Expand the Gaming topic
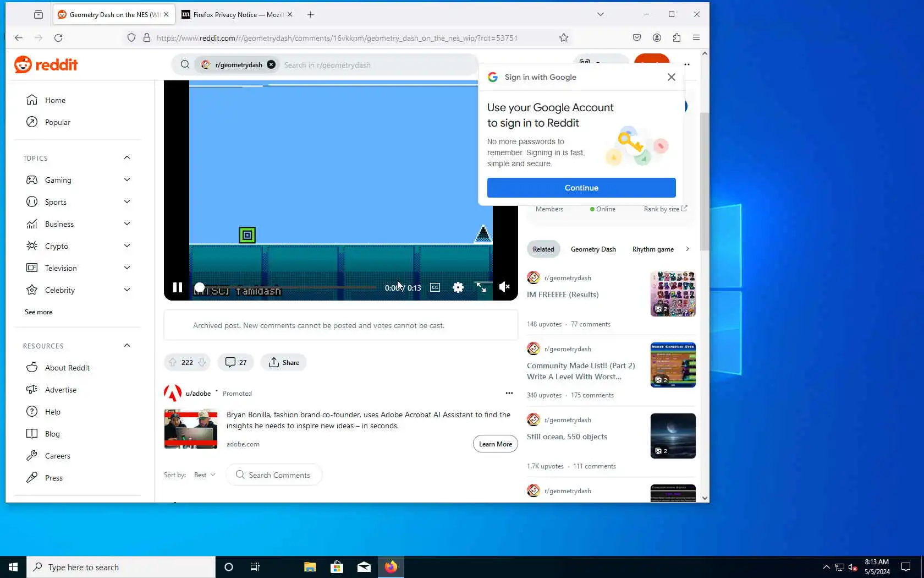Viewport: 924px width, 578px height. point(127,180)
